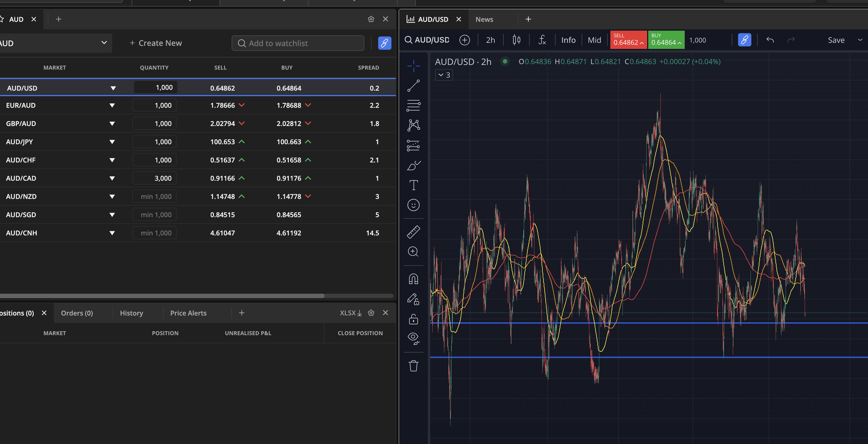Screen dimensions: 868x444
Task: Open the Price Alerts tab
Action: pyautogui.click(x=188, y=313)
